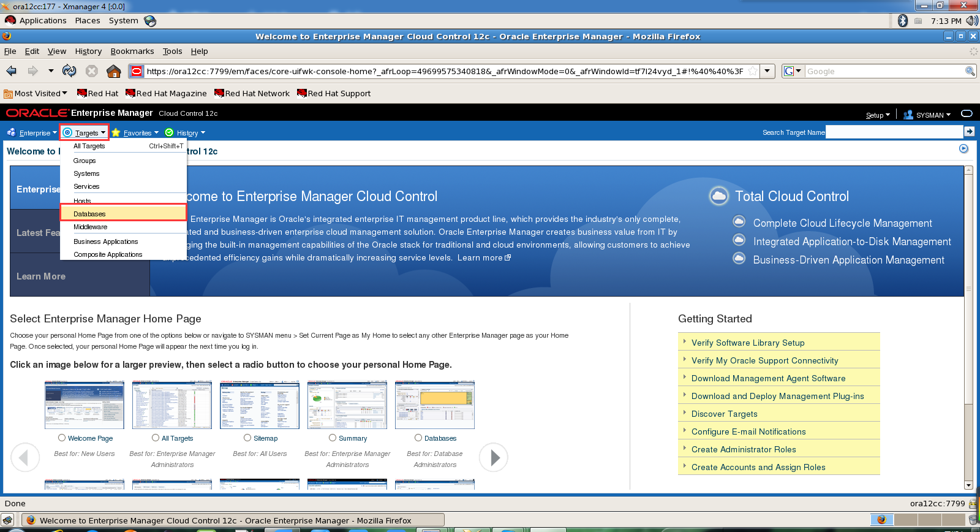
Task: Follow the Learn more link in the banner
Action: tap(484, 258)
